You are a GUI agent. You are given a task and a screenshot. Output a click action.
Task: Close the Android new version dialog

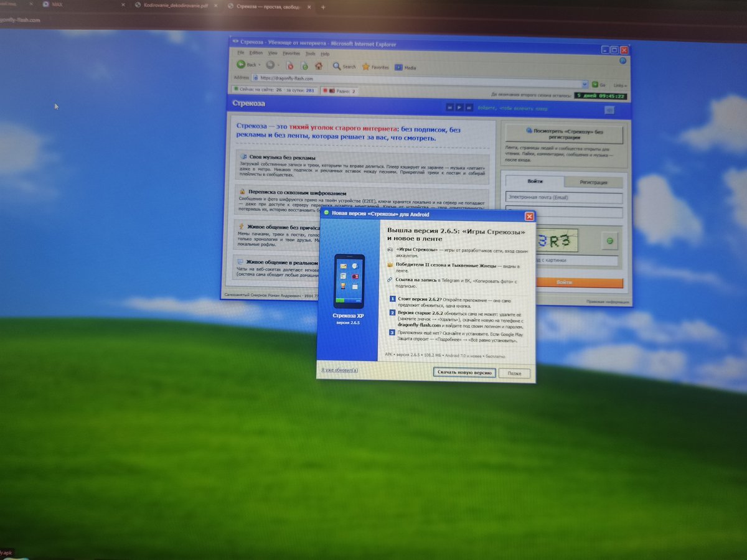click(529, 216)
